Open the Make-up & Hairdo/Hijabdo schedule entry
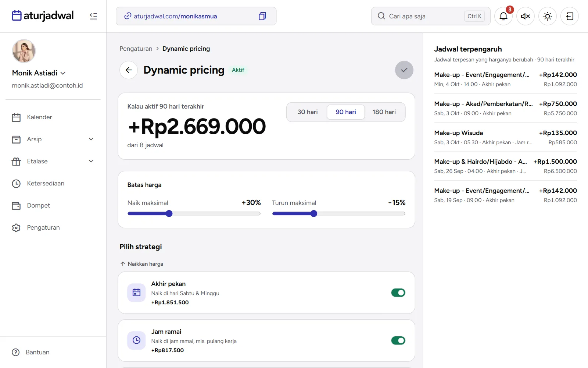Screen dimensions: 588x368 click(505, 166)
